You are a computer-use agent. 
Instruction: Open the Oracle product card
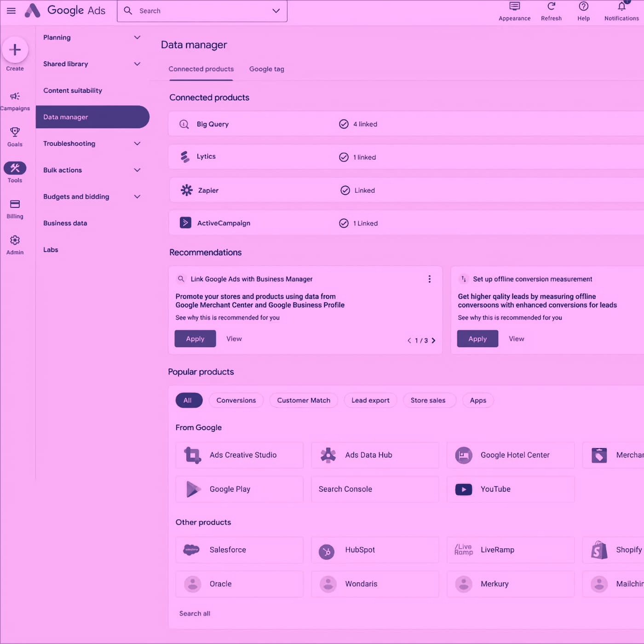click(x=239, y=584)
